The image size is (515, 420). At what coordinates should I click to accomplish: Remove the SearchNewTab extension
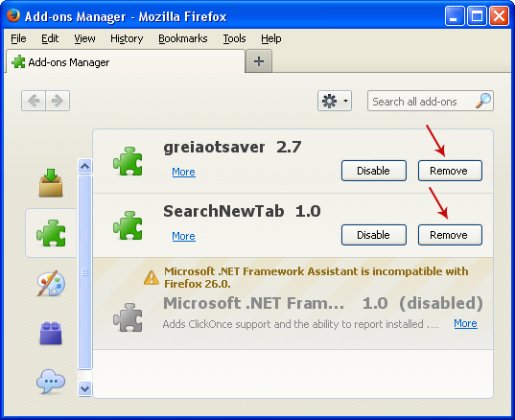[x=450, y=235]
